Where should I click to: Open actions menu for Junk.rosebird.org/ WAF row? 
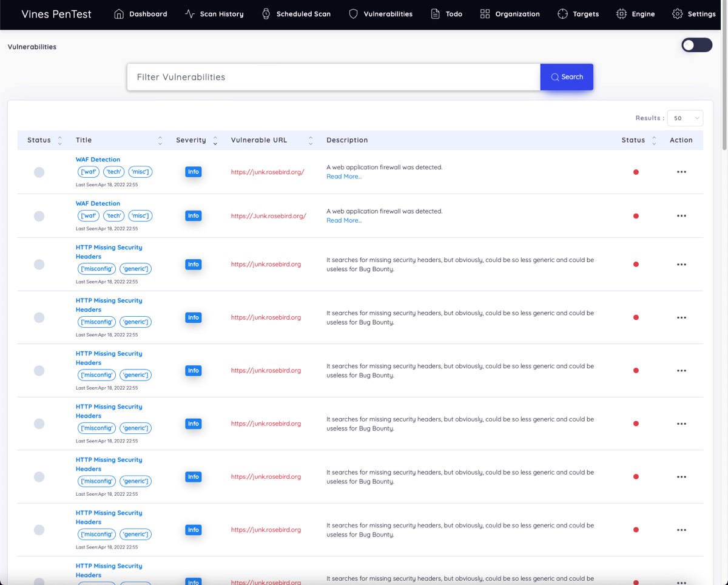click(x=681, y=216)
